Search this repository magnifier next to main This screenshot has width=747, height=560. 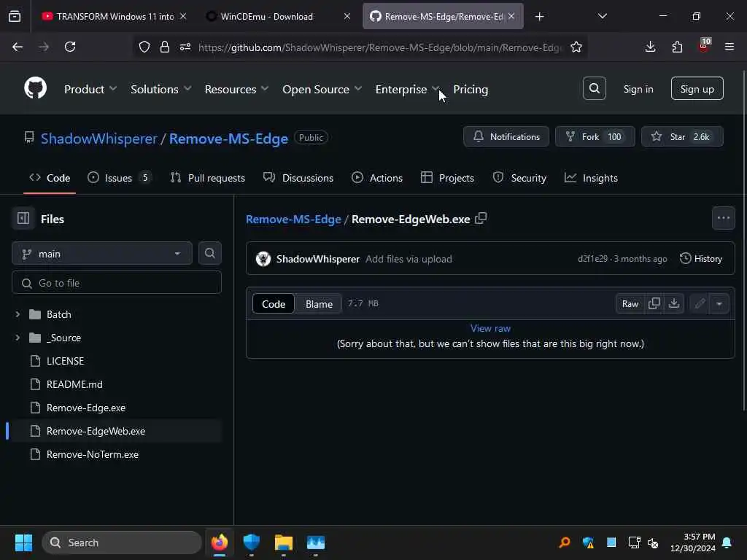click(209, 253)
